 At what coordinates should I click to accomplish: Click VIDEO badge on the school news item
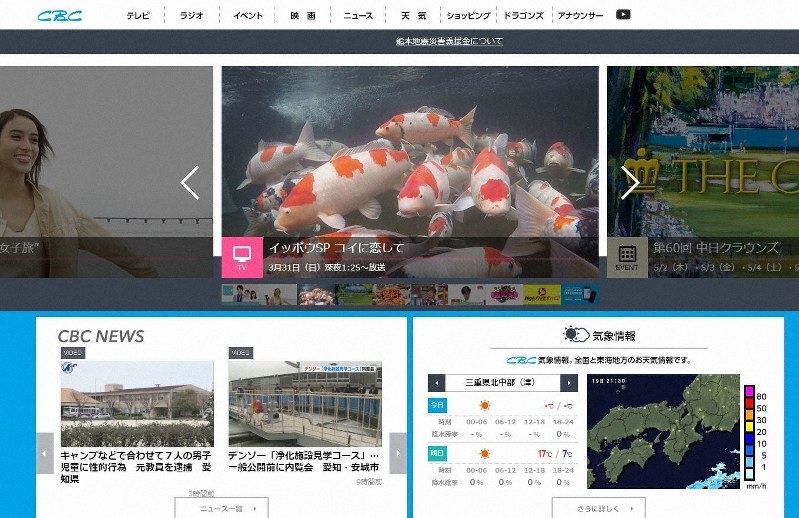72,353
